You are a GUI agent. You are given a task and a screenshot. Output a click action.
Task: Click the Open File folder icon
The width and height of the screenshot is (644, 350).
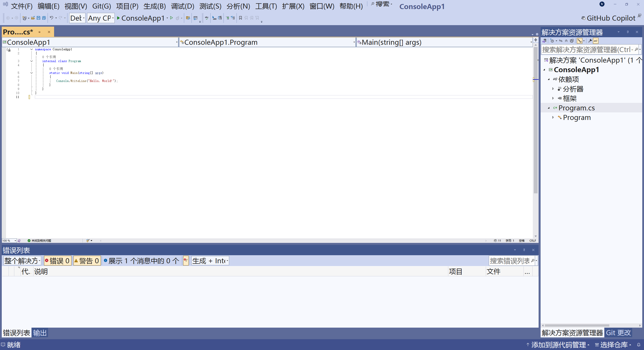33,18
